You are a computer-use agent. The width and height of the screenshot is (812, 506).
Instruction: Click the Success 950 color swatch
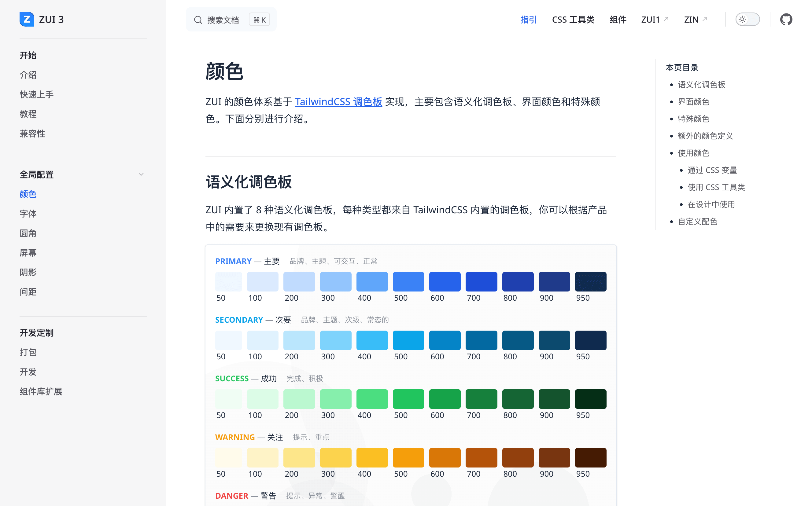[x=590, y=398]
